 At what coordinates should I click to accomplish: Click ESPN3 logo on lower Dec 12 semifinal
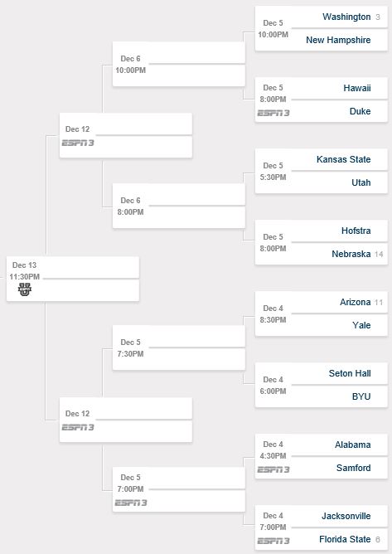click(78, 427)
